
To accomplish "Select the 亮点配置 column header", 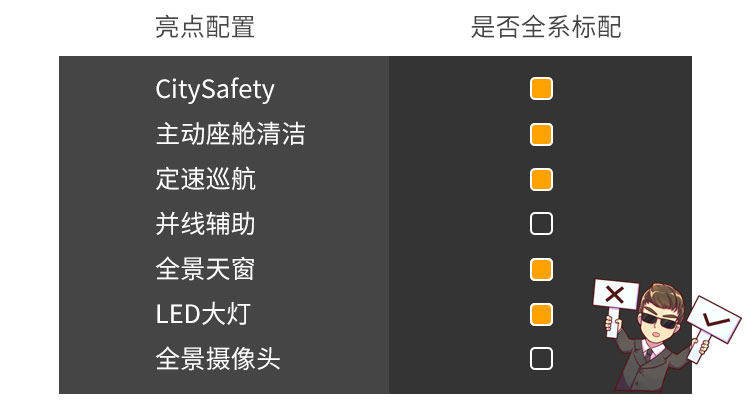I will click(x=205, y=27).
